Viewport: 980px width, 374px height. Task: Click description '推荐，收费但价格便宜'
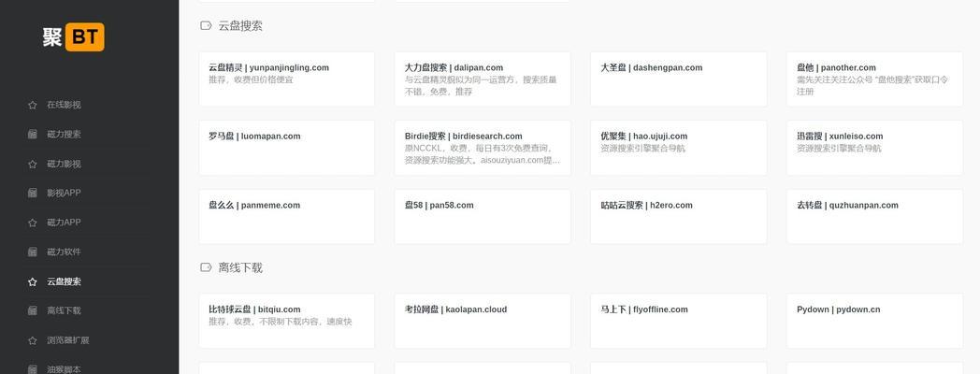[251, 79]
